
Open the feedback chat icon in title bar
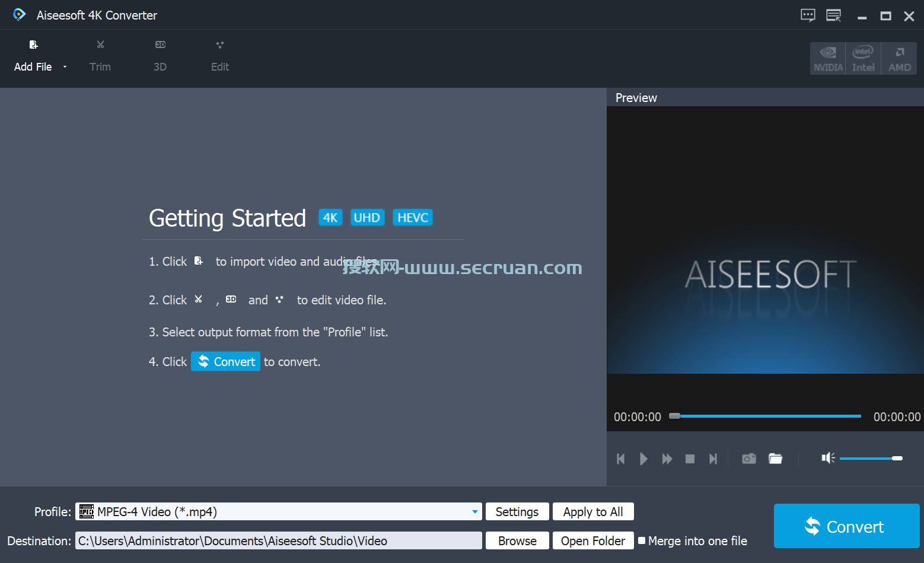click(x=808, y=15)
